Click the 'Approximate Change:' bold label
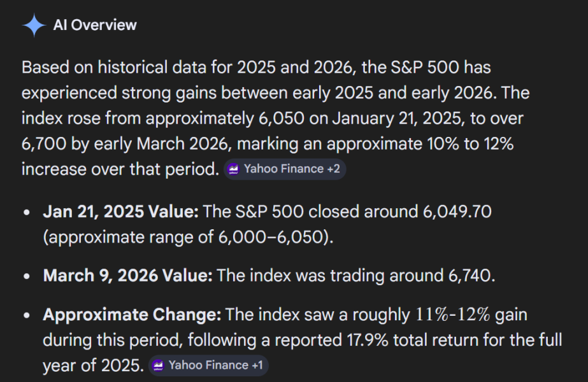The height and width of the screenshot is (382, 588). pos(132,315)
